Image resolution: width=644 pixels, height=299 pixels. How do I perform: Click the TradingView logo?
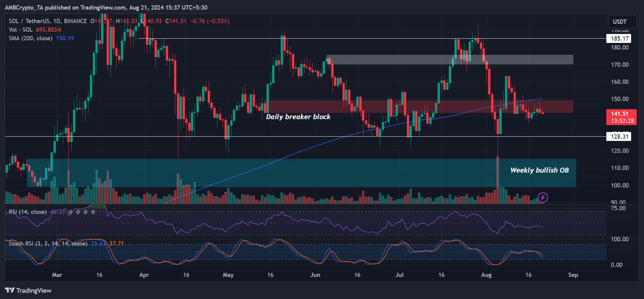(28, 290)
